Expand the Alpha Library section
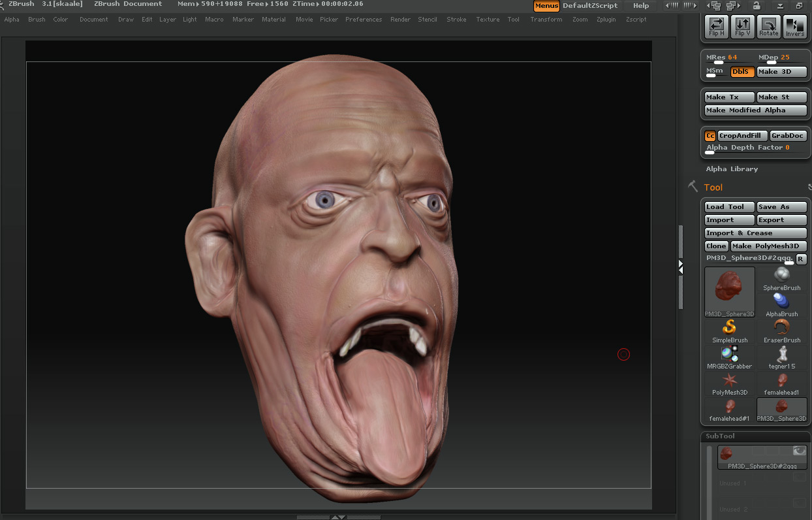 [732, 169]
